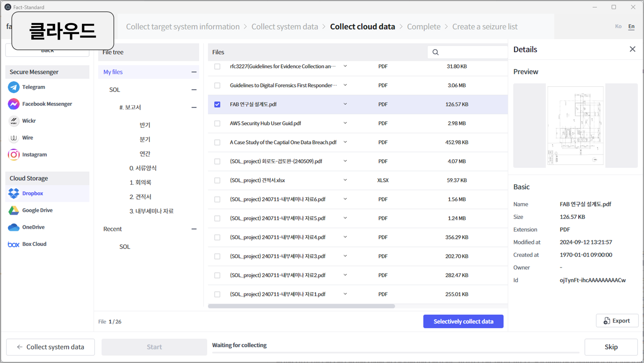Image resolution: width=644 pixels, height=363 pixels.
Task: Tick the (SOL_project) 견적서.xlsx checkbox
Action: pyautogui.click(x=217, y=180)
